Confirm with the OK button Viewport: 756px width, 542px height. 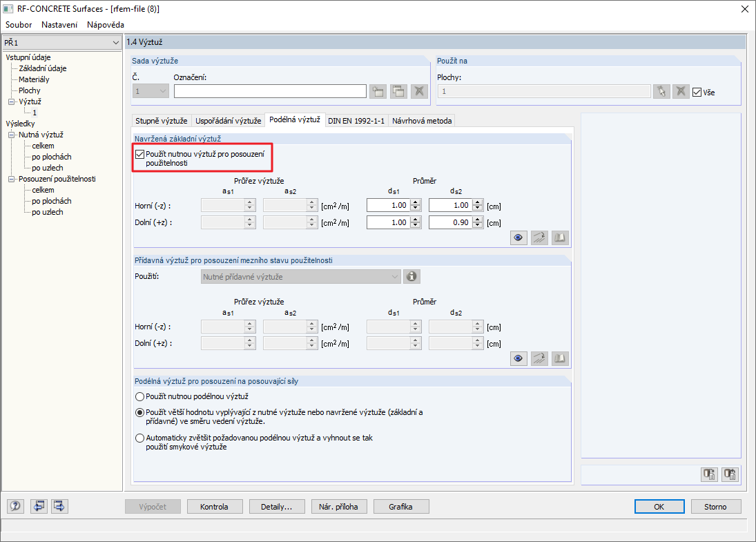click(659, 507)
